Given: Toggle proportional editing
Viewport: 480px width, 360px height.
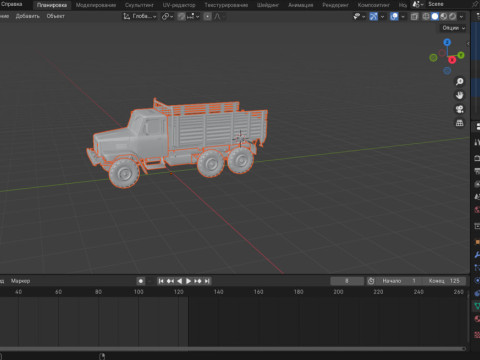Looking at the screenshot, I should (207, 16).
